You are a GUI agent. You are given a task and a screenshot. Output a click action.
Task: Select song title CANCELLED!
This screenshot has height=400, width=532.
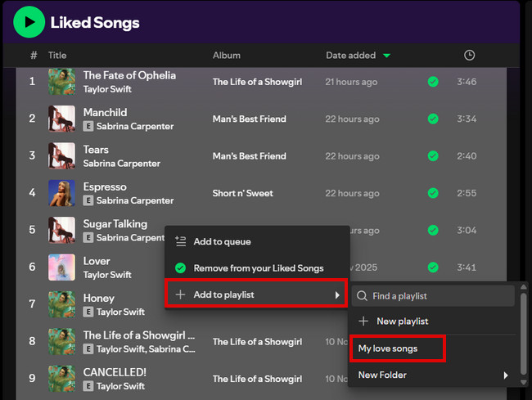[x=115, y=372]
